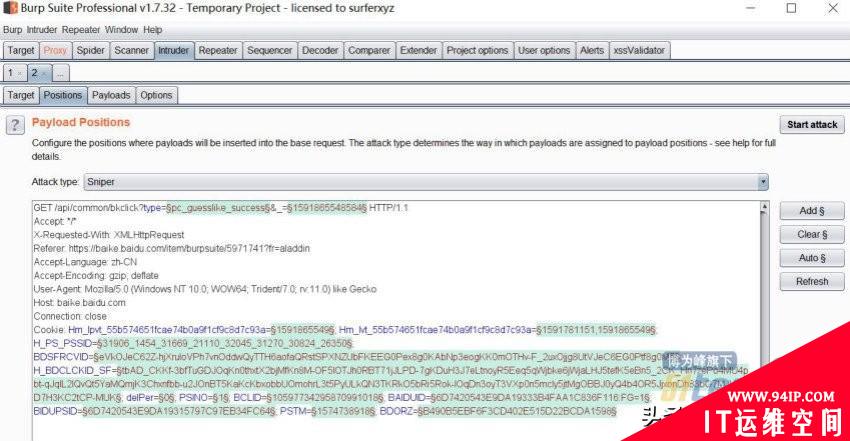Click the Start attack button
This screenshot has width=850, height=441.
point(812,125)
